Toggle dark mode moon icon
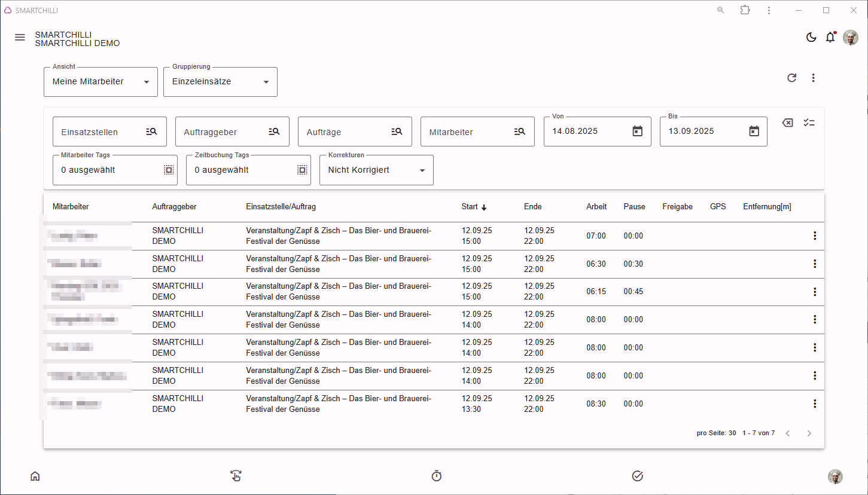This screenshot has width=868, height=495. (811, 38)
